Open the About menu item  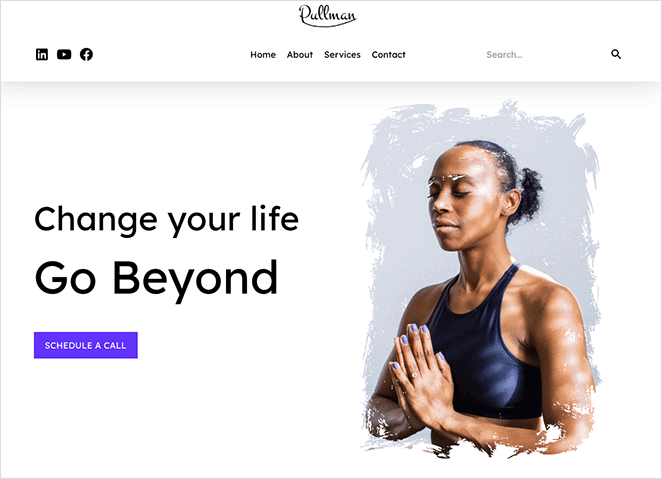point(300,54)
